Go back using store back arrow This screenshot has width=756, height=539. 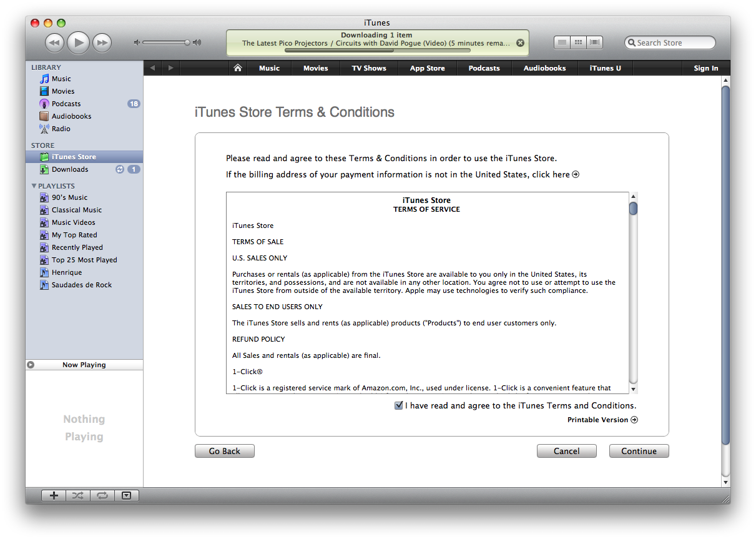click(x=152, y=68)
